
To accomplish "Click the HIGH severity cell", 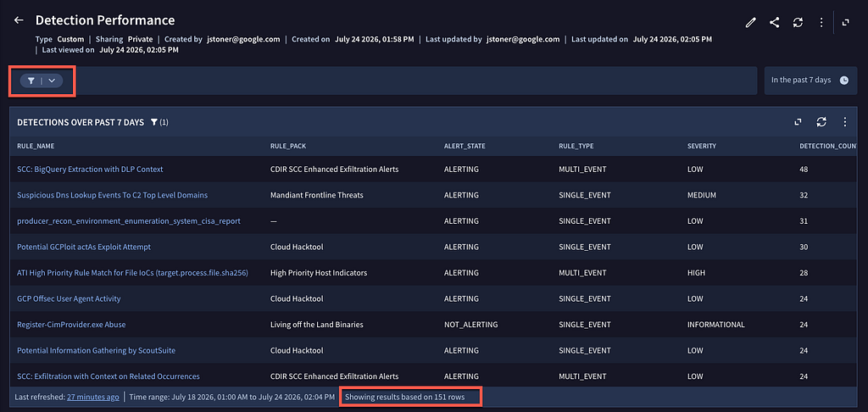I will pos(697,273).
